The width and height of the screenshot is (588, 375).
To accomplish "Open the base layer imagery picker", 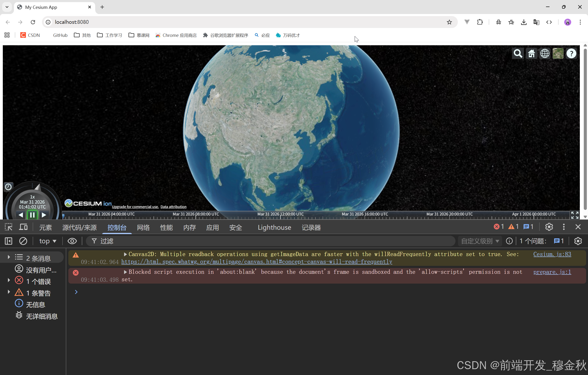I will [558, 53].
